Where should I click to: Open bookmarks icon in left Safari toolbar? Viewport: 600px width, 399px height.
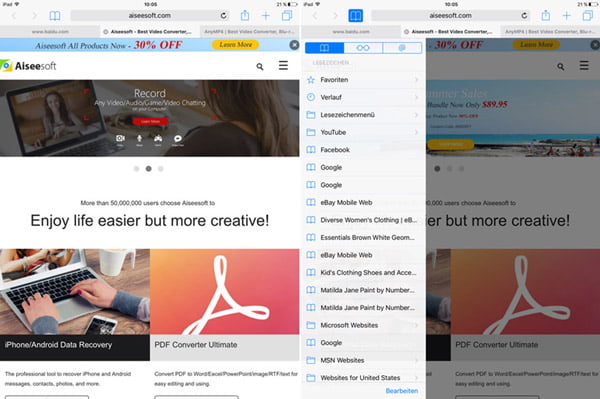point(55,16)
